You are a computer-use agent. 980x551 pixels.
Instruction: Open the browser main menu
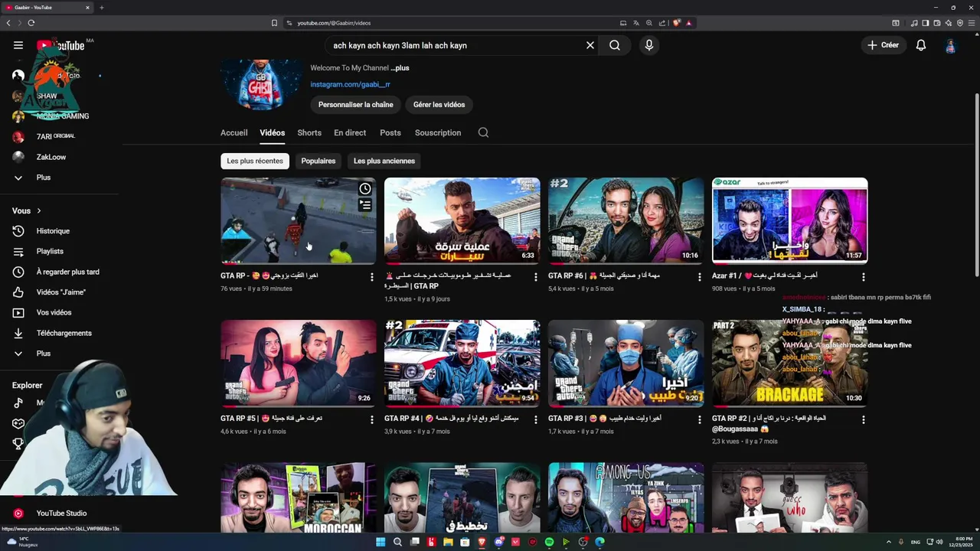(x=972, y=23)
